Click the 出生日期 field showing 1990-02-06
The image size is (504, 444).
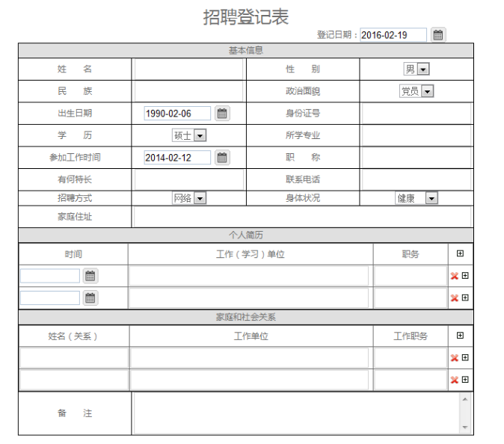177,114
